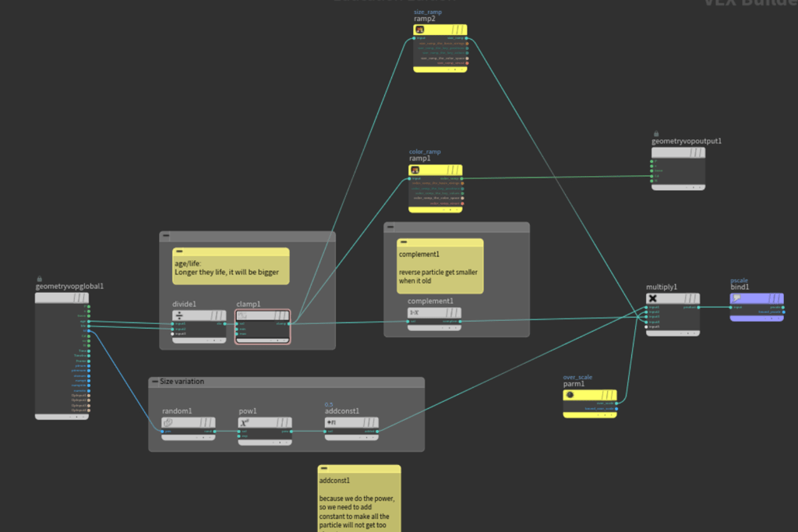Toggle the flag stripes on multiply1 node
Image resolution: width=798 pixels, height=532 pixels.
click(x=690, y=298)
